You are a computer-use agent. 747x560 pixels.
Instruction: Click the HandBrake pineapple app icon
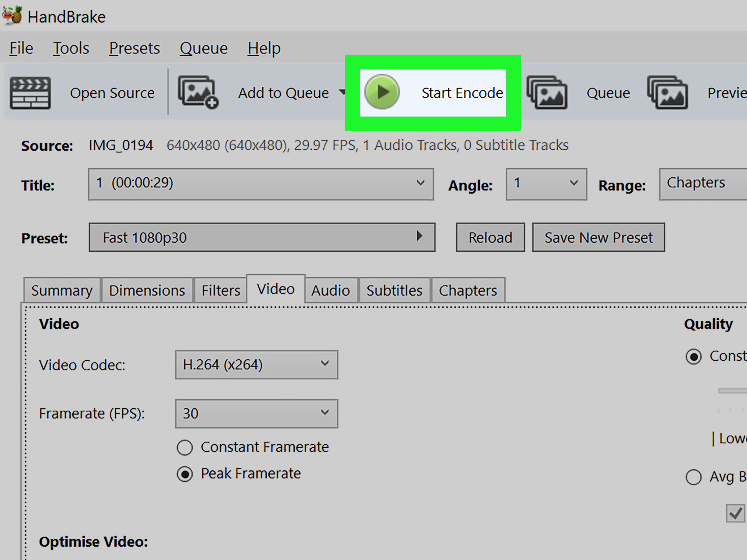12,16
